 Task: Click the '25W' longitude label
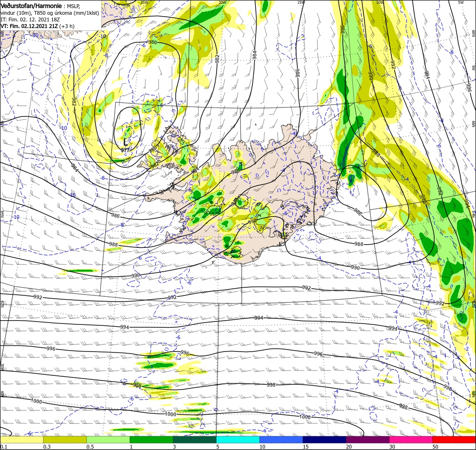click(x=144, y=2)
